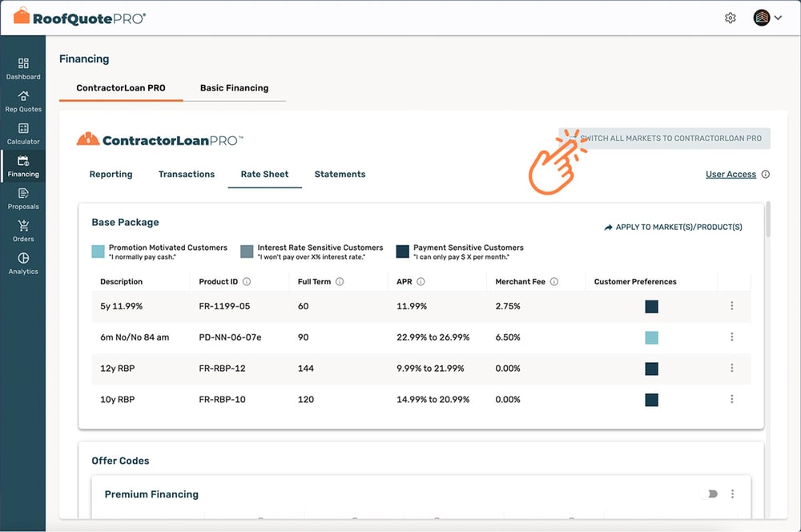This screenshot has height=532, width=801.
Task: Open the three-dot menu for 6m No/No 84 am
Action: pos(732,337)
